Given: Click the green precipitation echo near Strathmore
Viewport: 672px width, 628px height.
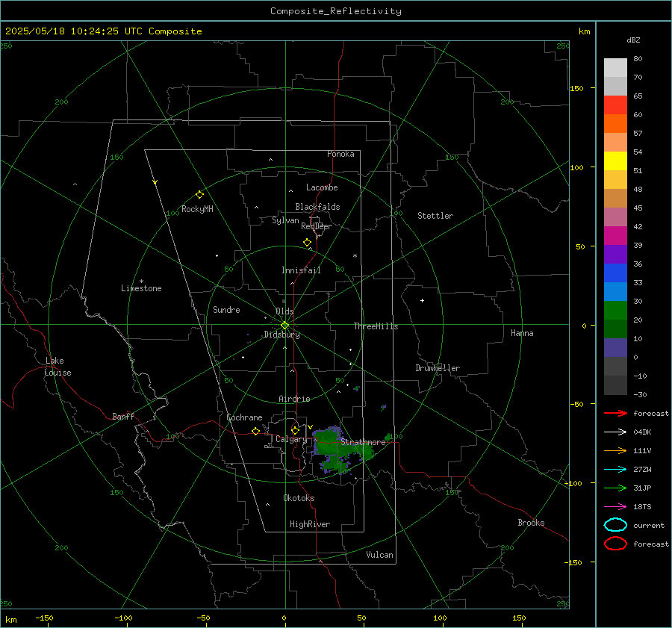Looking at the screenshot, I should click(338, 448).
